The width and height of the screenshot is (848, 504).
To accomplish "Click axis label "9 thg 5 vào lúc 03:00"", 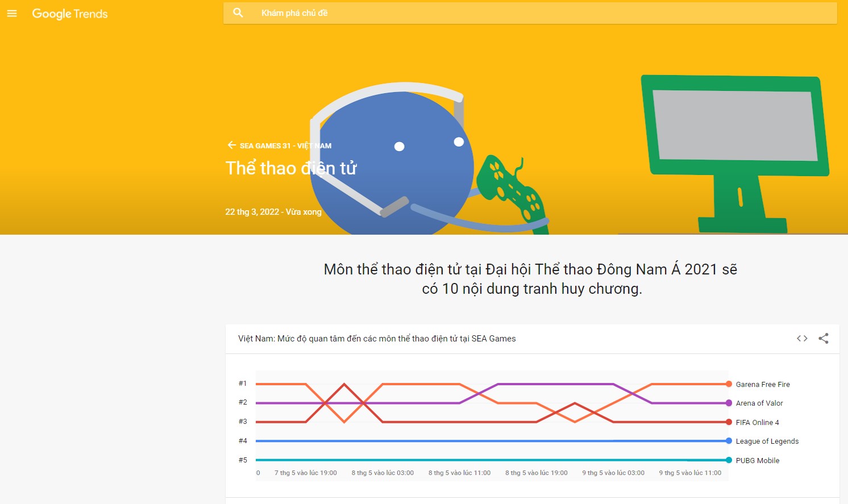I will [613, 473].
